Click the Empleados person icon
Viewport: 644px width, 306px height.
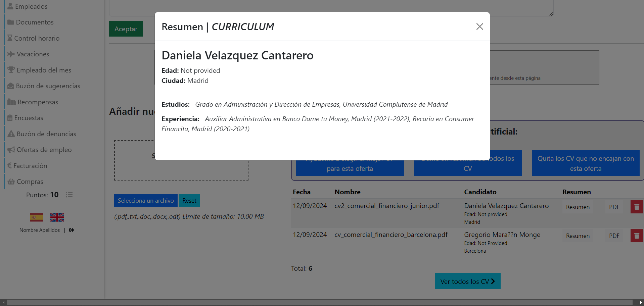[x=10, y=6]
